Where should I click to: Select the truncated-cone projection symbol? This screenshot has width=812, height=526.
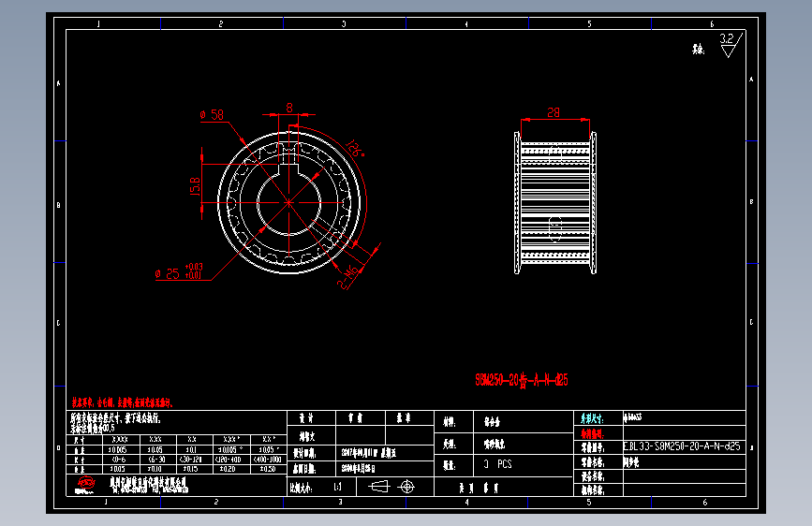pyautogui.click(x=378, y=487)
